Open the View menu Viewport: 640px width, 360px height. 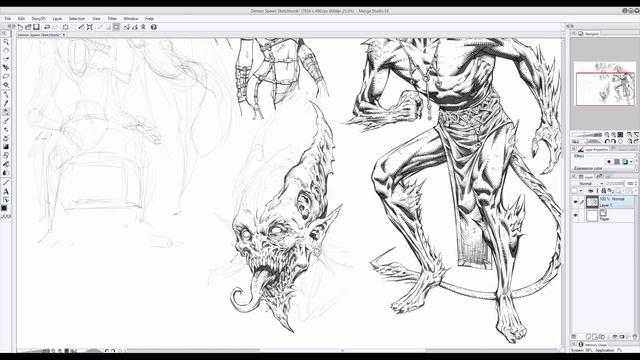96,19
